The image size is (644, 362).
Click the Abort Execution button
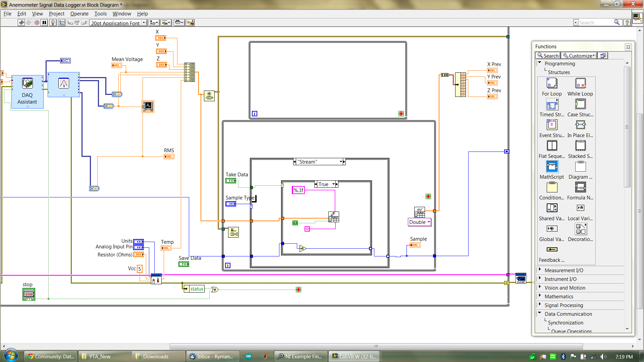point(37,22)
